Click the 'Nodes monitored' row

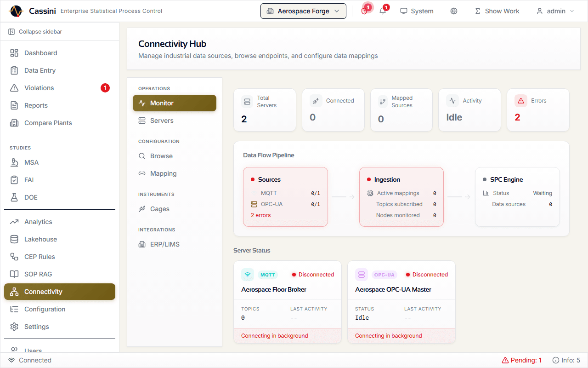[401, 215]
